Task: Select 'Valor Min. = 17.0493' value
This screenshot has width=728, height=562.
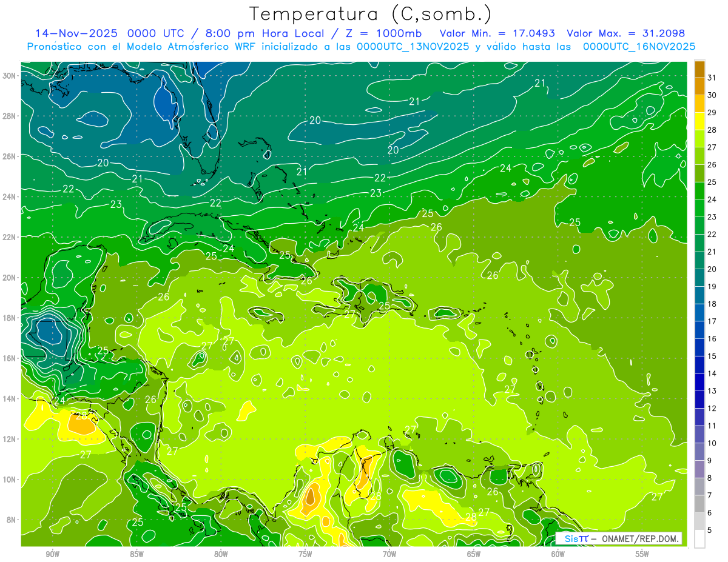Action: pos(497,33)
